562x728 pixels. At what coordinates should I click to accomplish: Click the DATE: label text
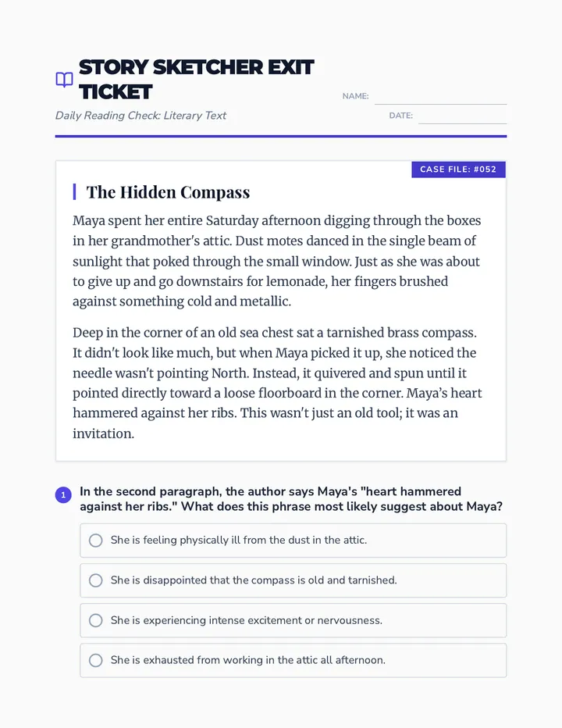coord(401,116)
